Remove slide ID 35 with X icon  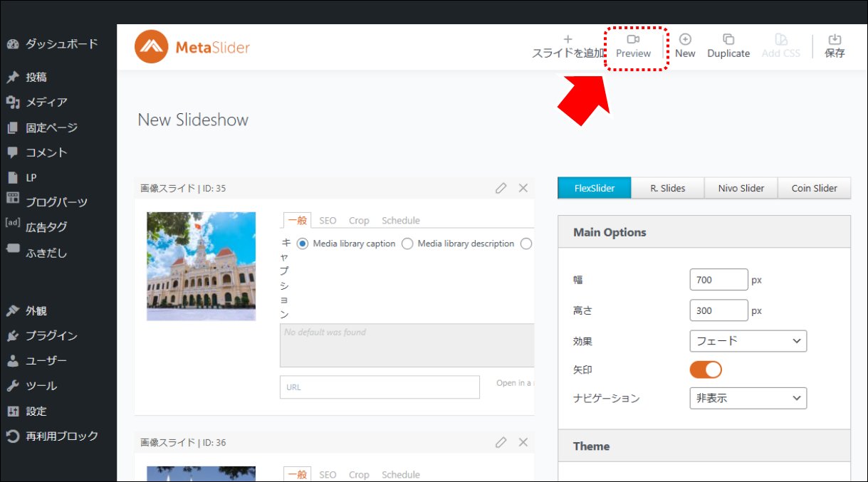(x=523, y=188)
